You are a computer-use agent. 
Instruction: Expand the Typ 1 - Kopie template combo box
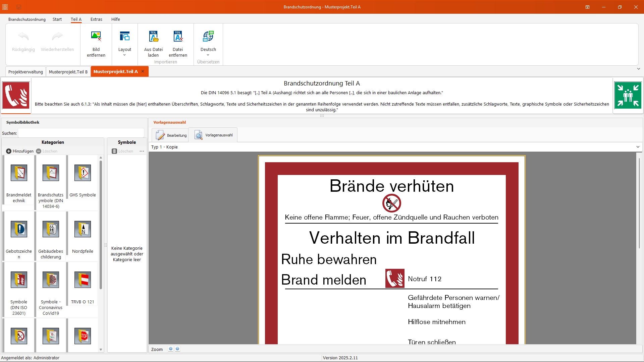[638, 147]
